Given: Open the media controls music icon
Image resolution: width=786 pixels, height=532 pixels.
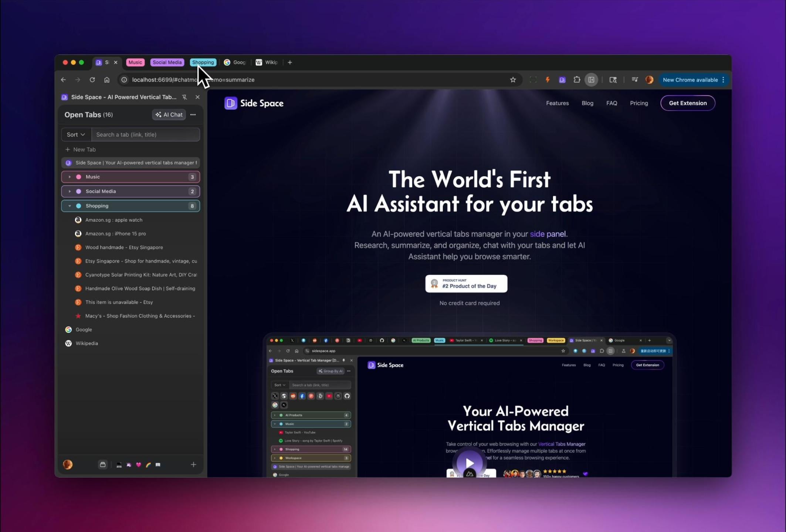Looking at the screenshot, I should tap(634, 80).
